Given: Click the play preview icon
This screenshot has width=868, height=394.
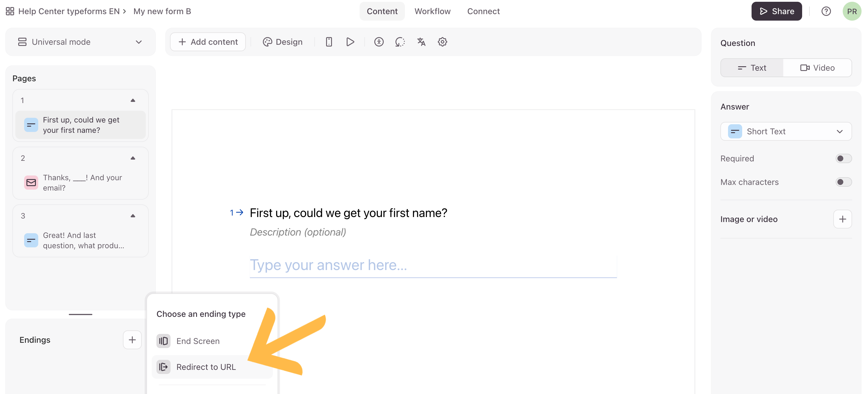Looking at the screenshot, I should (x=350, y=42).
